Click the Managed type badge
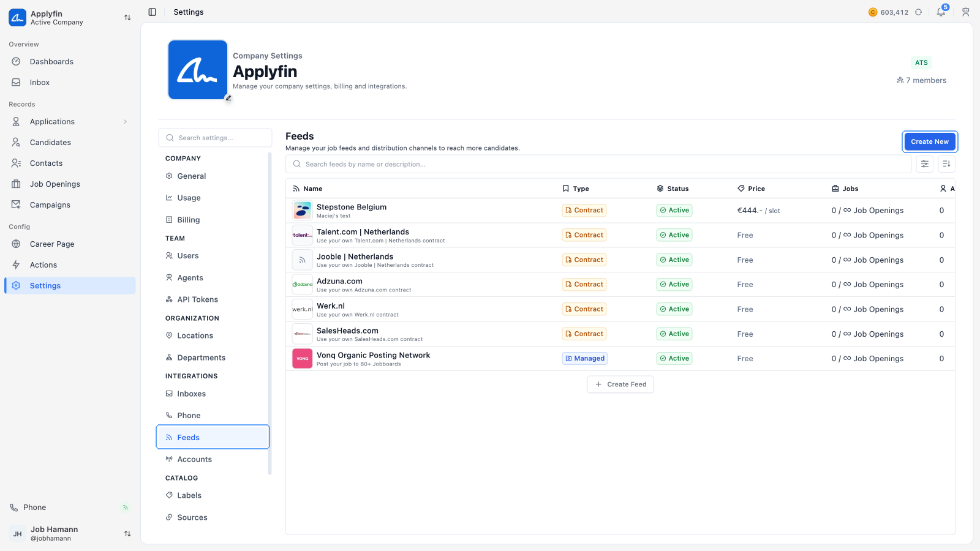Image resolution: width=980 pixels, height=551 pixels. 585,359
